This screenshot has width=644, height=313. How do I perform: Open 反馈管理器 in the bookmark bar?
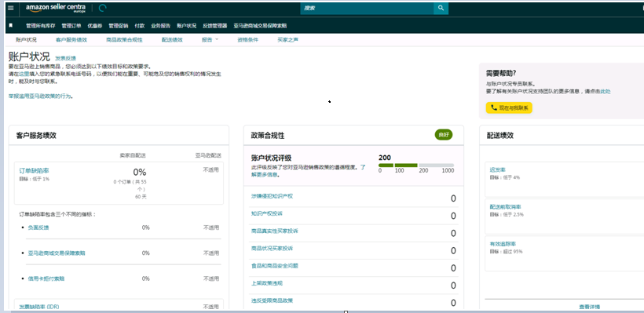[x=215, y=25]
